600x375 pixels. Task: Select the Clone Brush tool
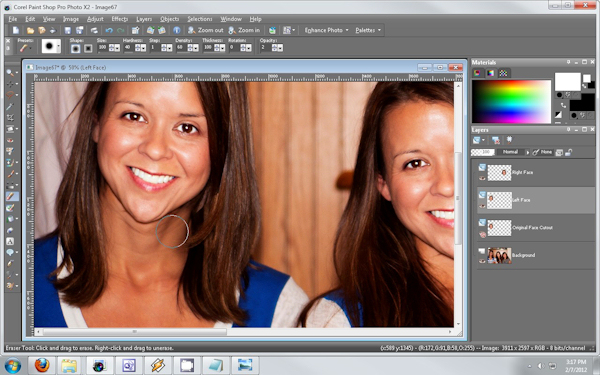10,163
